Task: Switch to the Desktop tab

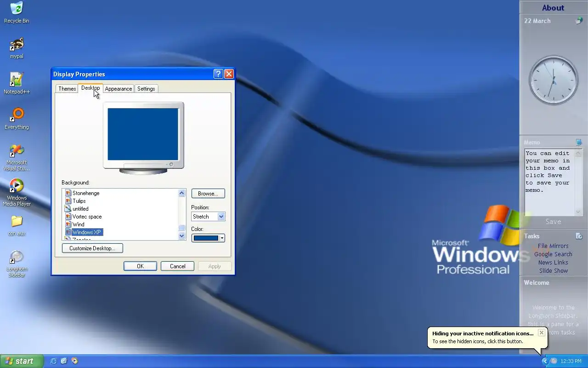Action: [x=90, y=88]
